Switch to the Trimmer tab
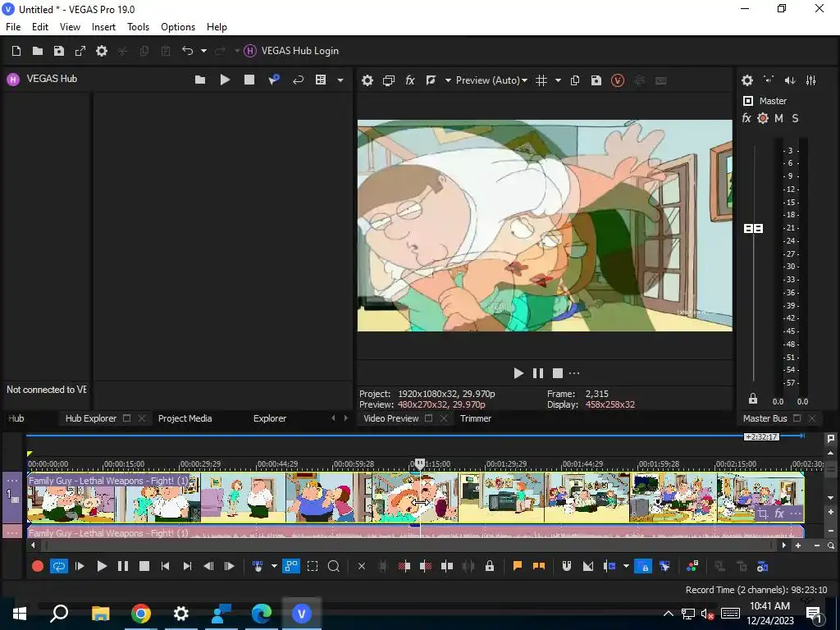 476,418
